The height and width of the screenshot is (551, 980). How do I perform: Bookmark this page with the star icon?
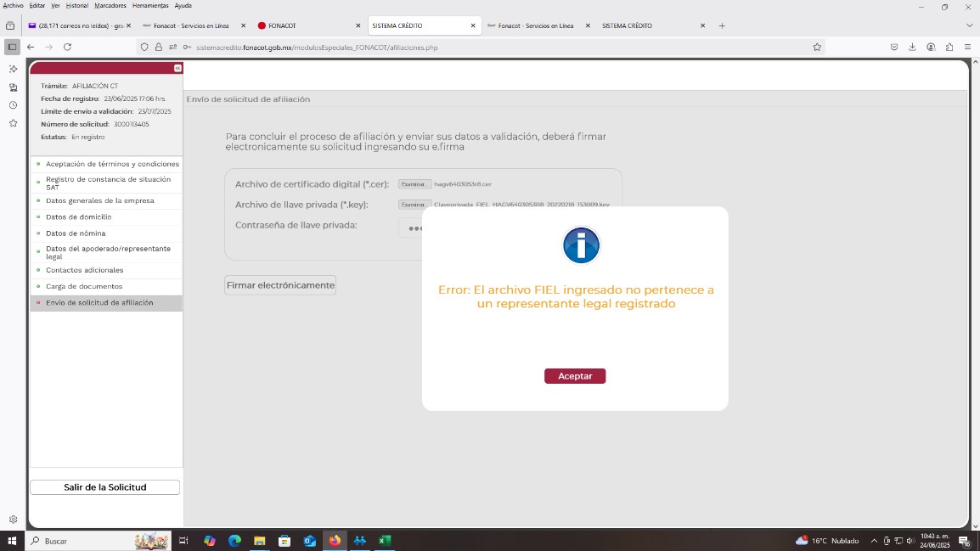[x=817, y=48]
